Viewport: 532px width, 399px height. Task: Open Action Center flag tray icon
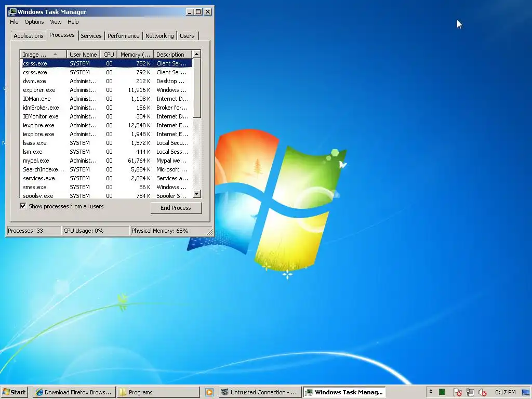457,393
